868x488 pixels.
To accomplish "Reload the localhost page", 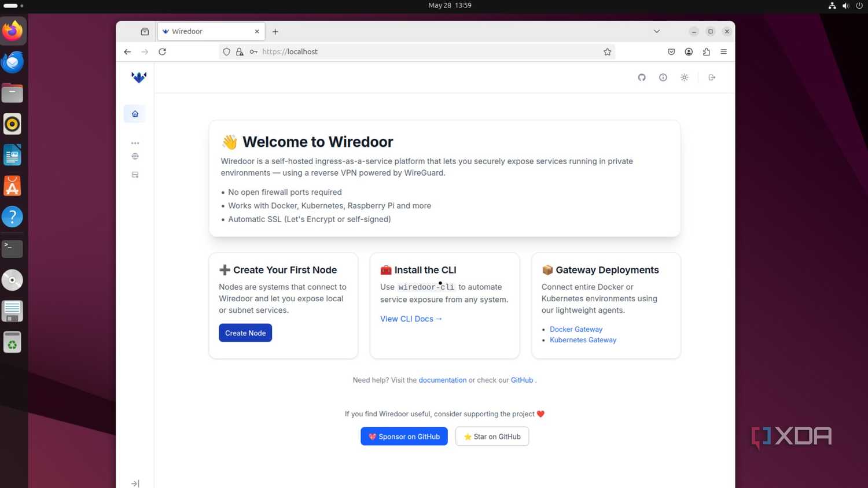I will coord(162,51).
